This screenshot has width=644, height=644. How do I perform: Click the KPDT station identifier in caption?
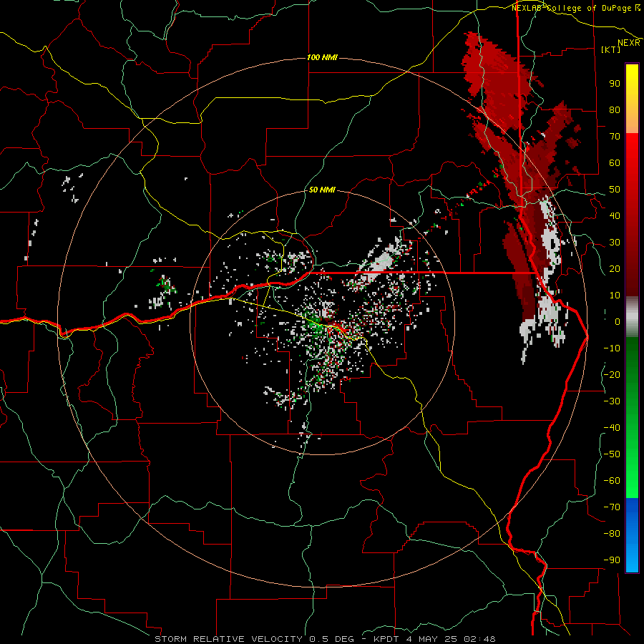coord(386,639)
